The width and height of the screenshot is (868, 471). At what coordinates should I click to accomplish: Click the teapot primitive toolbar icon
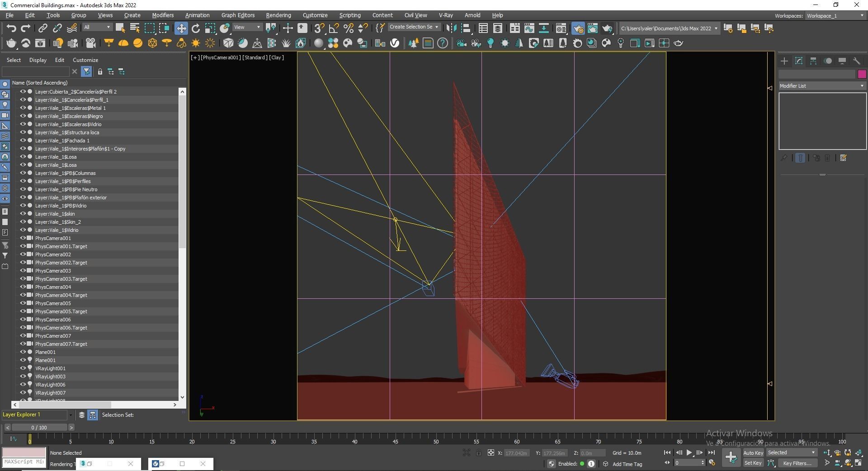click(x=11, y=43)
